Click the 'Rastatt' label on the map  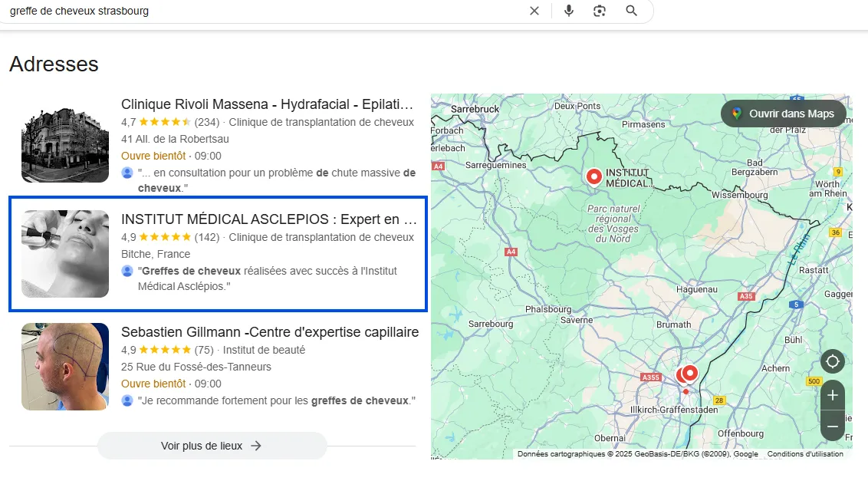click(814, 270)
